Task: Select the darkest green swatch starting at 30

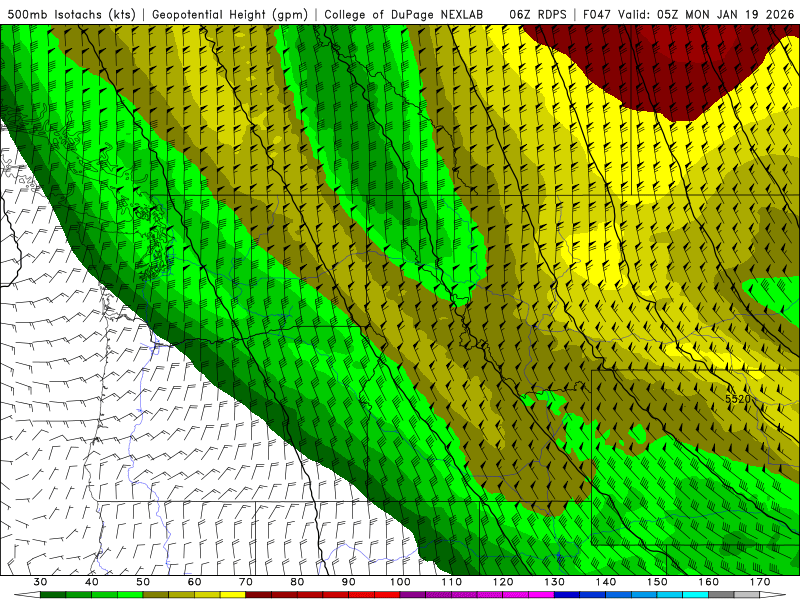Action: click(x=53, y=596)
